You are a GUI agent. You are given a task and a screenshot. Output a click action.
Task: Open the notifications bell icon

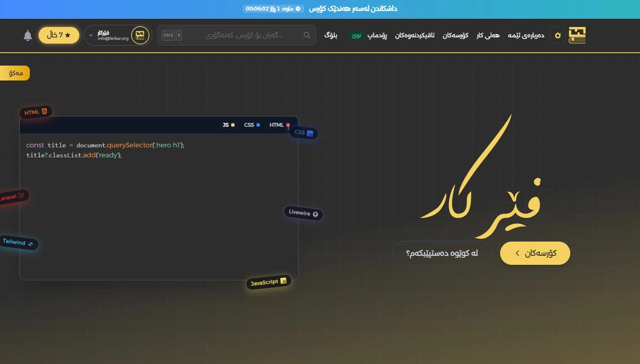point(28,35)
